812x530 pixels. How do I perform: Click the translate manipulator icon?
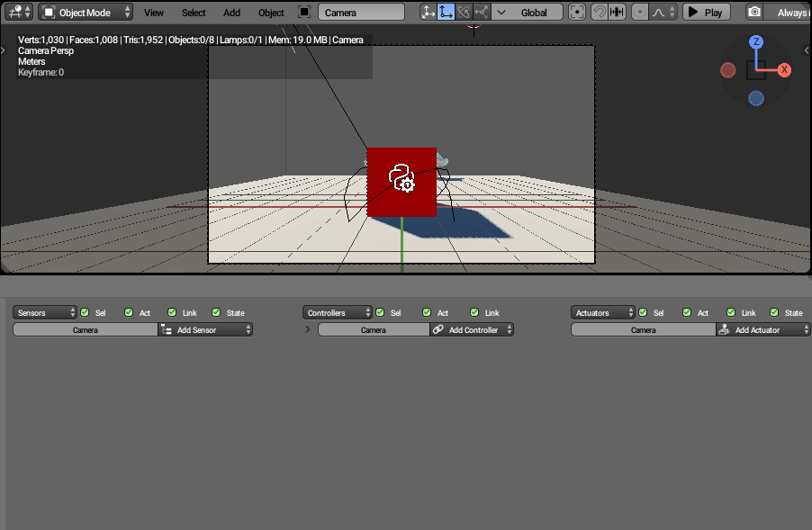tap(446, 13)
